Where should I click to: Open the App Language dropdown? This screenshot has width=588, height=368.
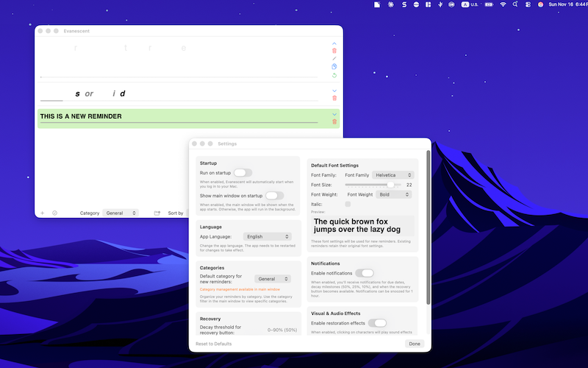(267, 236)
